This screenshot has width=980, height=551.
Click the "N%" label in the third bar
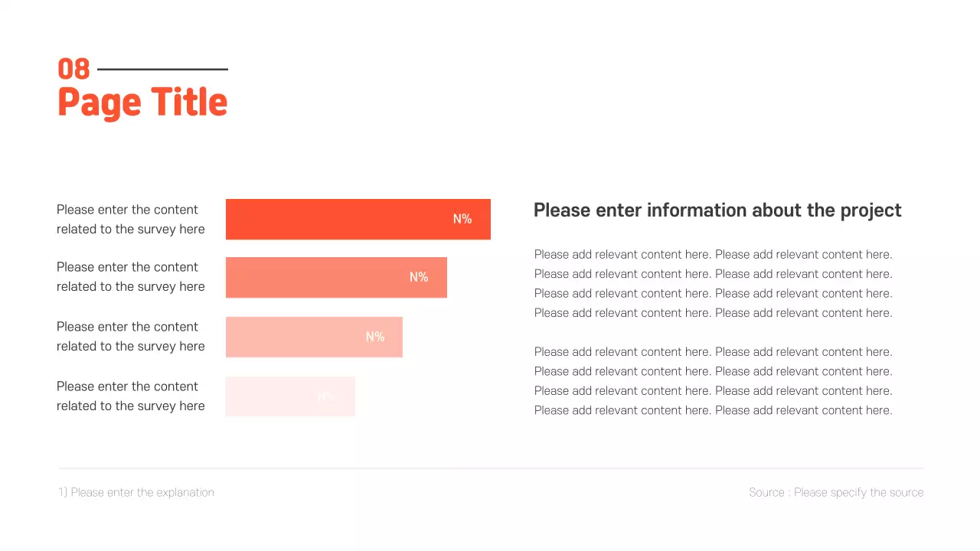pos(375,337)
